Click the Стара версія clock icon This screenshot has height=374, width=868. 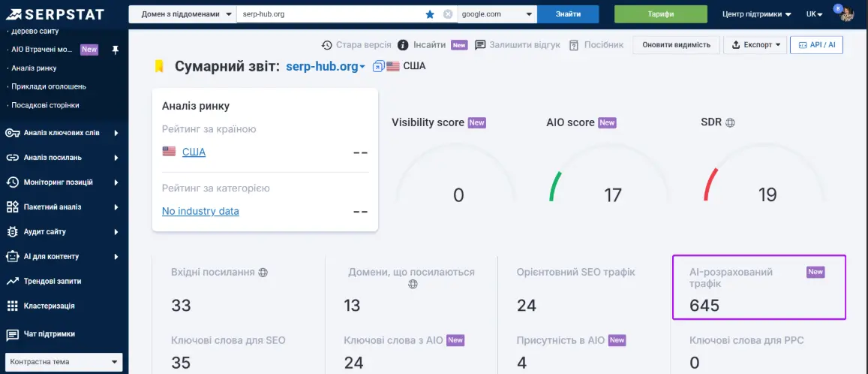(x=326, y=45)
